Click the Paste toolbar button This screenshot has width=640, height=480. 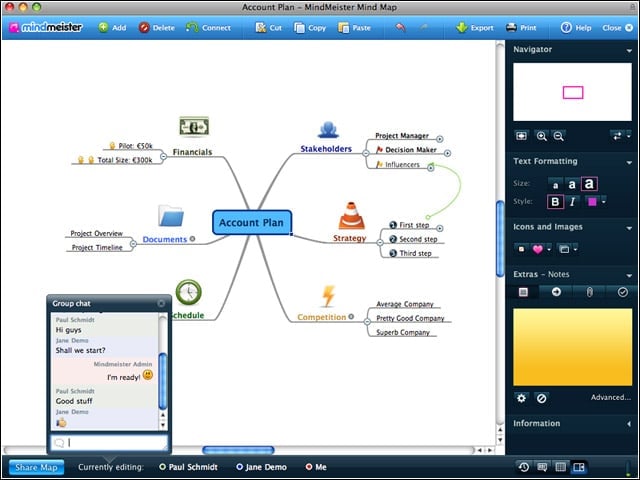coord(354,28)
